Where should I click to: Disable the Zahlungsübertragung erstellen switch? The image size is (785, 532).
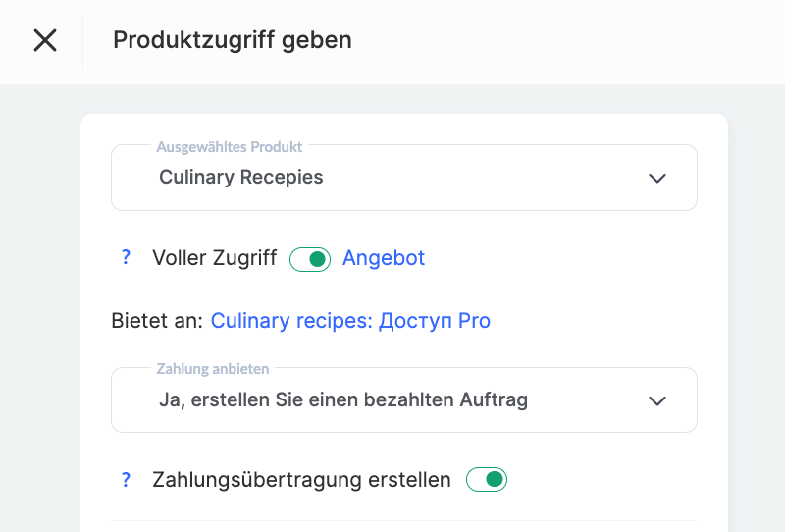tap(487, 480)
